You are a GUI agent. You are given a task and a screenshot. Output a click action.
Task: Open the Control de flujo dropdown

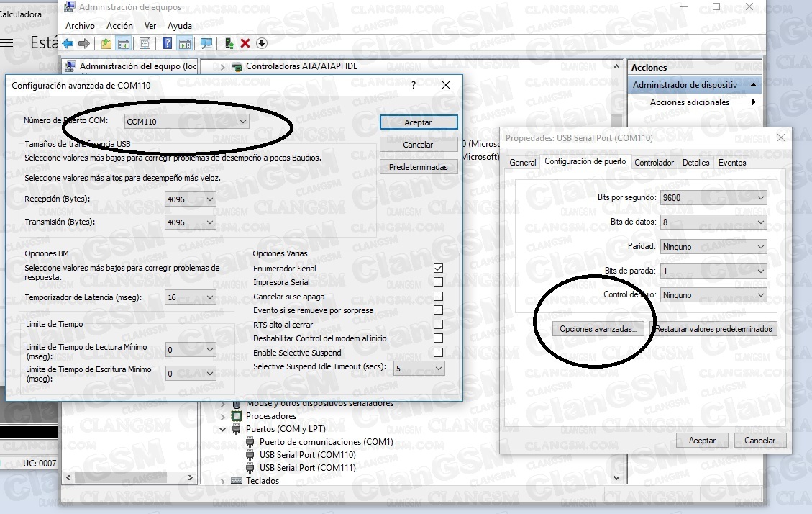click(x=713, y=295)
